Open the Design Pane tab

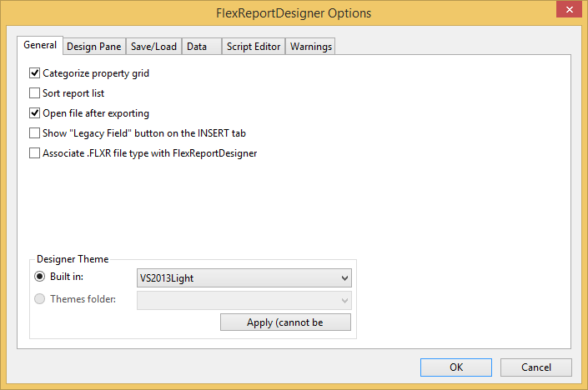(x=94, y=47)
